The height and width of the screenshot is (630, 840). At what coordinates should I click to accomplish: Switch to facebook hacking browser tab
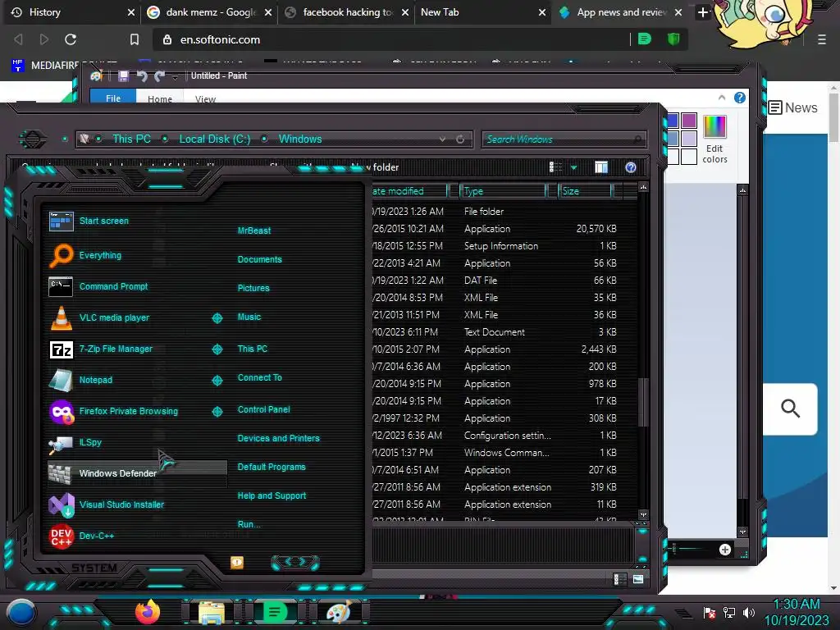(347, 12)
